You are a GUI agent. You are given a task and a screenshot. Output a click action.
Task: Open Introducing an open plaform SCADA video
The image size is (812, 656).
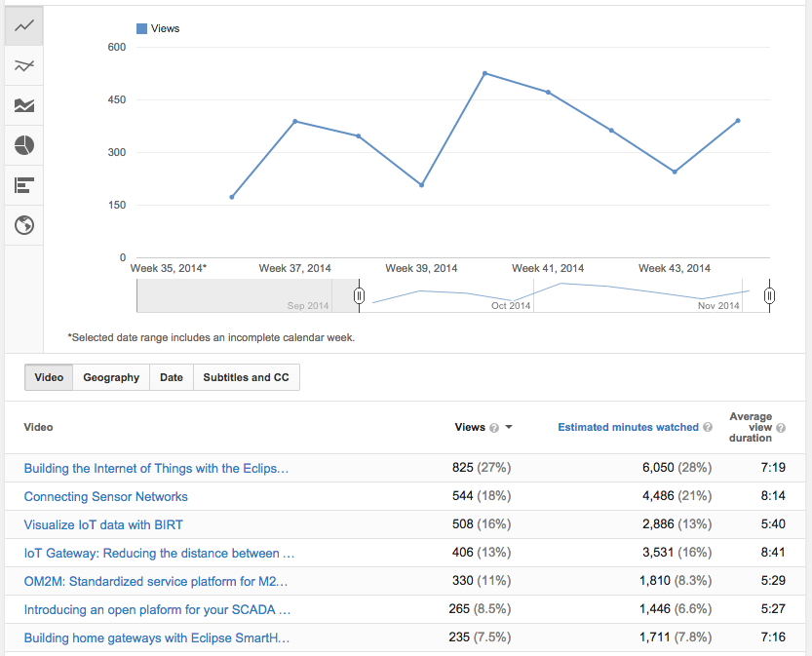[x=157, y=609]
